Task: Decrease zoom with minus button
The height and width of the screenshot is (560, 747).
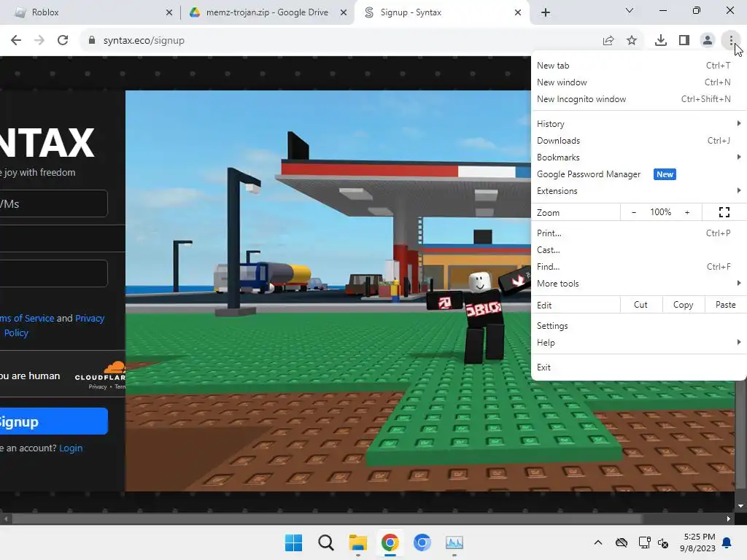Action: tap(634, 212)
